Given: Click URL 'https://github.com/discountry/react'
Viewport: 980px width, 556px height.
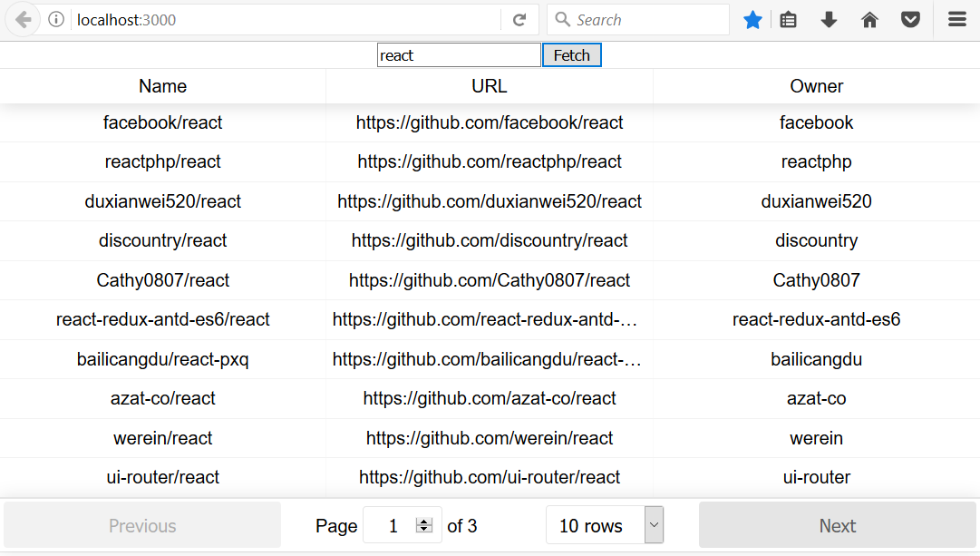Looking at the screenshot, I should (x=490, y=240).
